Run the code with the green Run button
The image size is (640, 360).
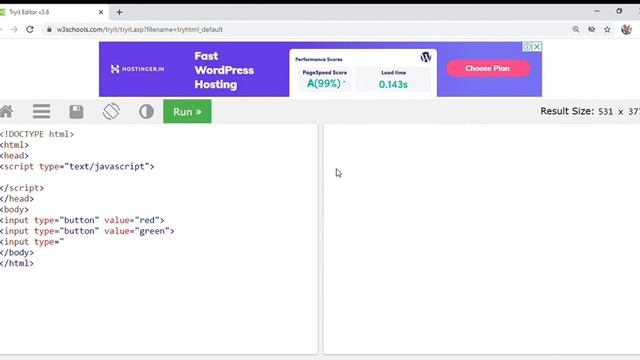(x=187, y=111)
